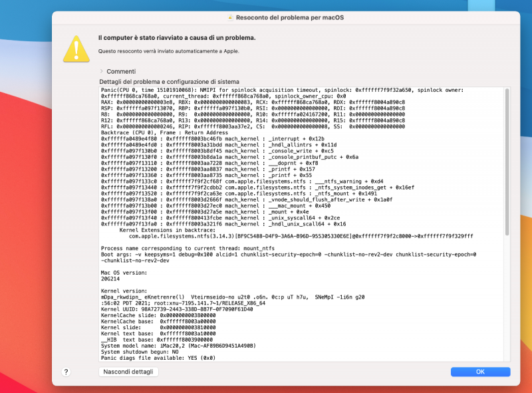Click the 'com.apple.filesystems.ntfs(3.14.3)' line
532x393 pixels.
301,236
